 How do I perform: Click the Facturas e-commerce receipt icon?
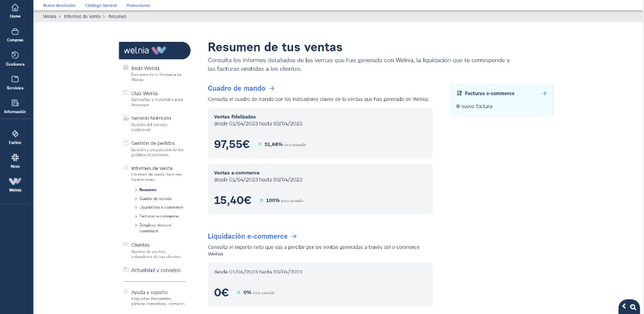click(x=460, y=93)
